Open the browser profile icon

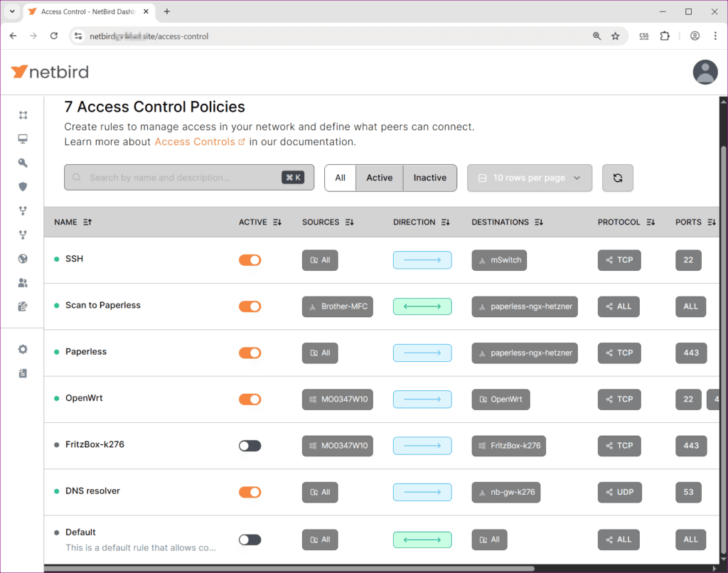coord(695,36)
